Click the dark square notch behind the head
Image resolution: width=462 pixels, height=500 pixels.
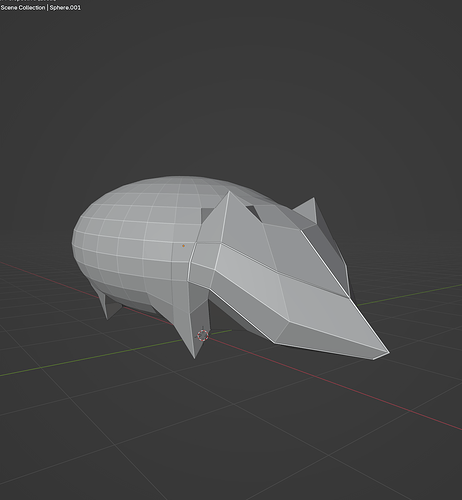coord(206,214)
